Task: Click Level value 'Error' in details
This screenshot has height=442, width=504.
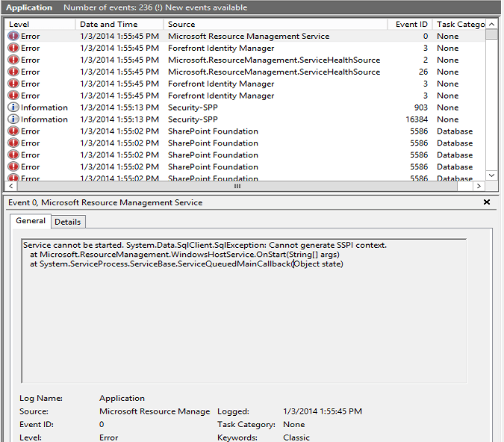Action: 109,438
